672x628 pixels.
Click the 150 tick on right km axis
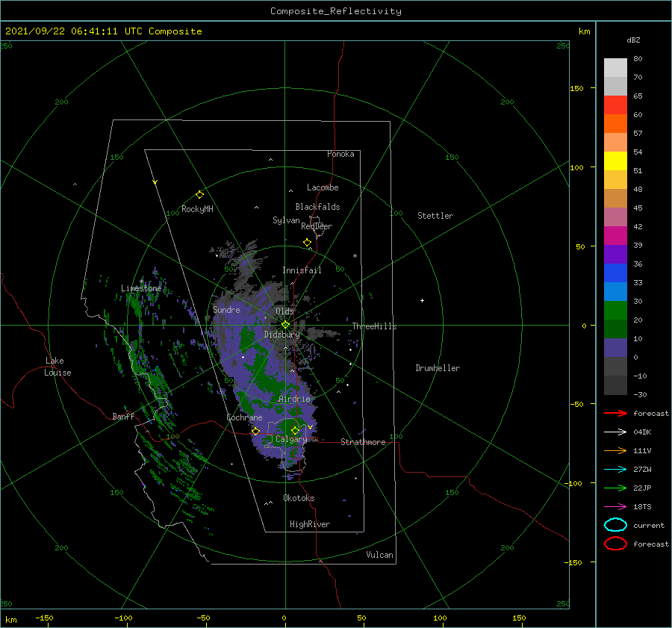(577, 88)
